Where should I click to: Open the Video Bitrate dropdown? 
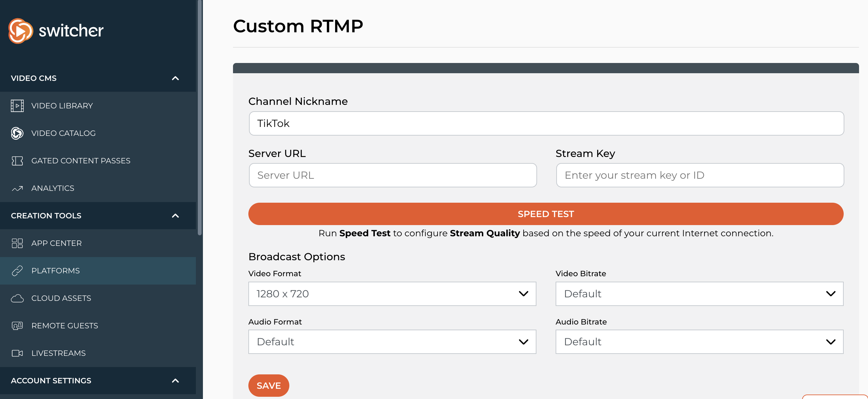700,294
